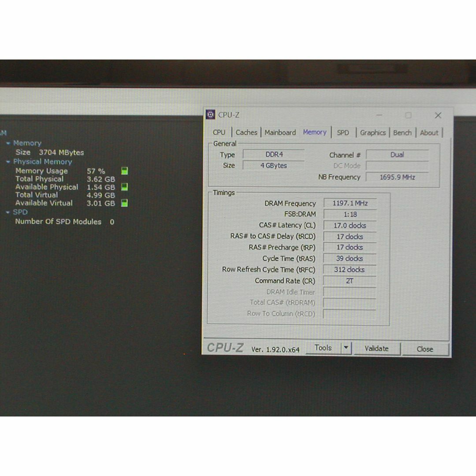Click the green indicator beside Available Physical
Image resolution: width=476 pixels, height=476 pixels.
click(x=124, y=187)
